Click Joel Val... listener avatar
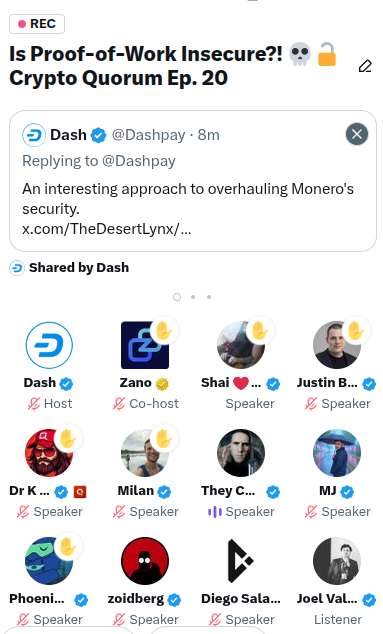This screenshot has width=383, height=634. tap(336, 561)
